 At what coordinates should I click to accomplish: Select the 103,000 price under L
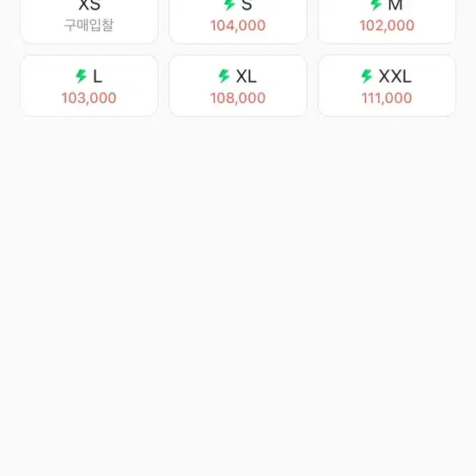coord(89,98)
